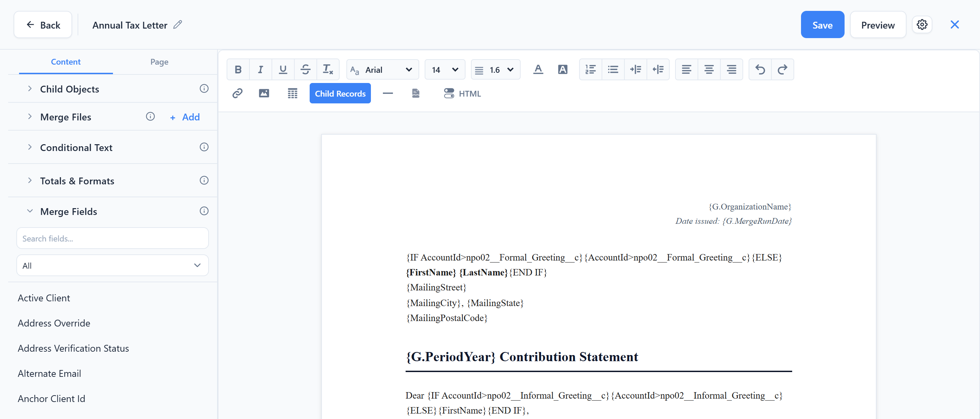Insert page break document icon
Image resolution: width=980 pixels, height=419 pixels.
[x=416, y=93]
